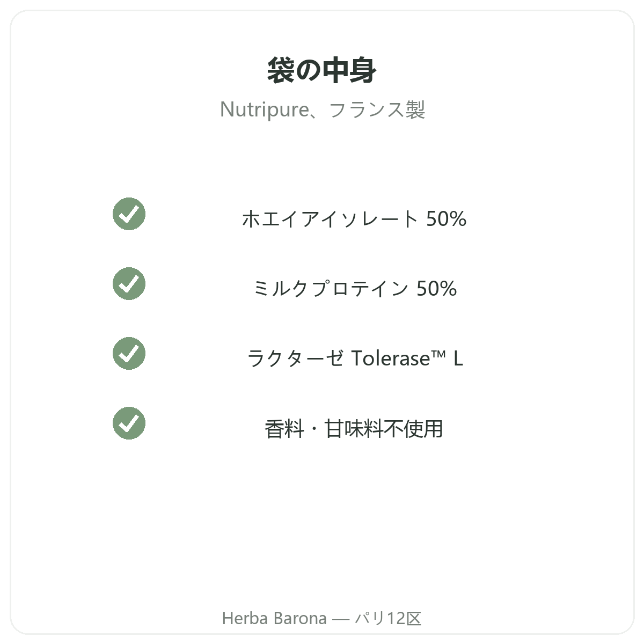Click the checkmark icon beside ミルクプロテイン 50%
The height and width of the screenshot is (644, 644).
click(x=129, y=283)
